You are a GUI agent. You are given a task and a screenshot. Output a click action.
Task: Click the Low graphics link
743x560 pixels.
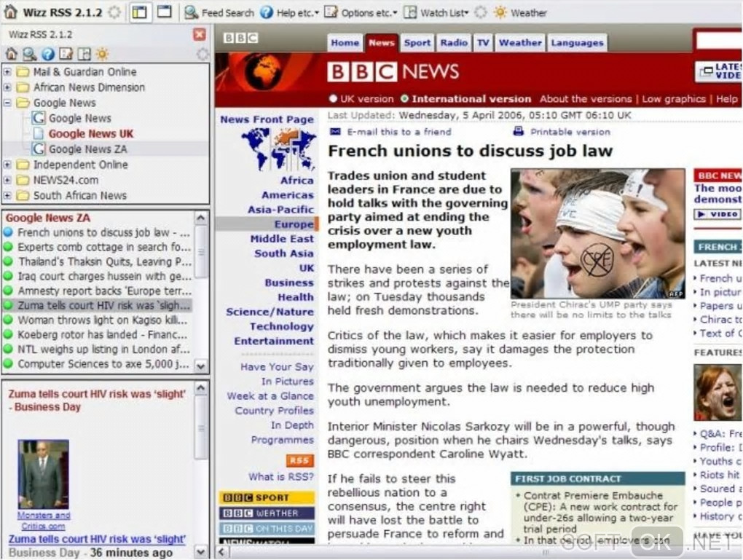coord(673,98)
